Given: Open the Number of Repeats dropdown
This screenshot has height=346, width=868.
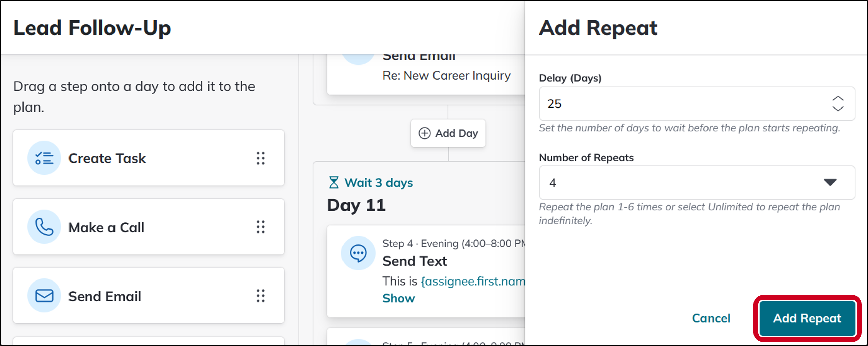Looking at the screenshot, I should 696,182.
